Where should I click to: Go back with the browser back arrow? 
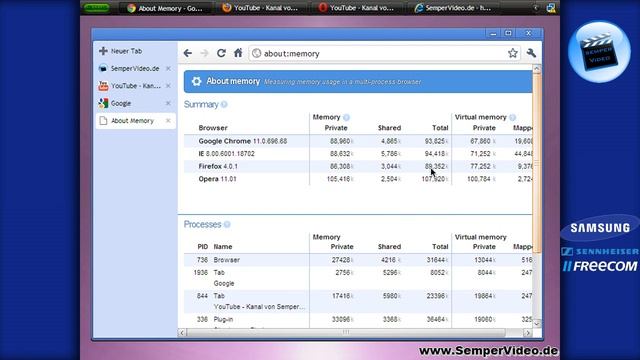click(188, 53)
